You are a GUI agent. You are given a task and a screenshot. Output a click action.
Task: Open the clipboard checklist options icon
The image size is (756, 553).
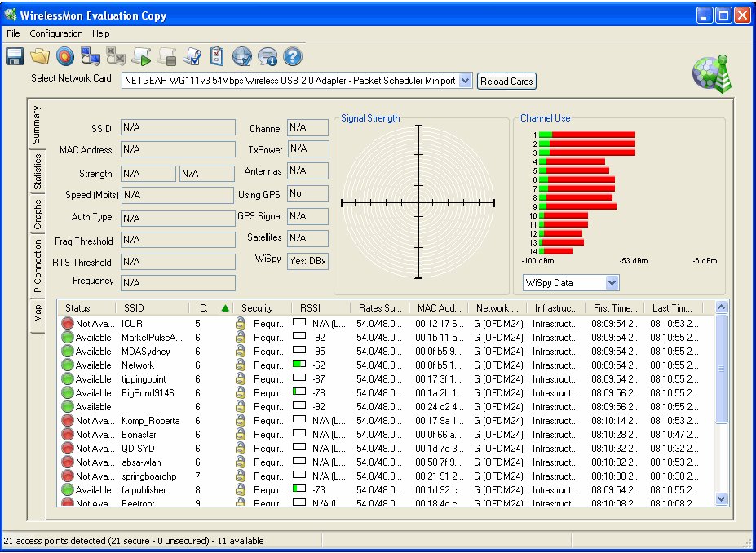217,57
